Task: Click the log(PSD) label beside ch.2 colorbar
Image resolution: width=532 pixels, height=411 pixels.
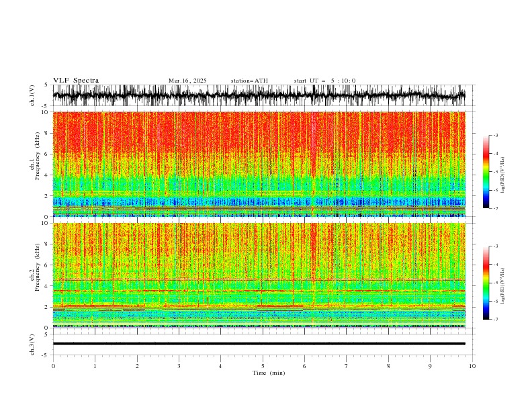Action: coord(503,286)
